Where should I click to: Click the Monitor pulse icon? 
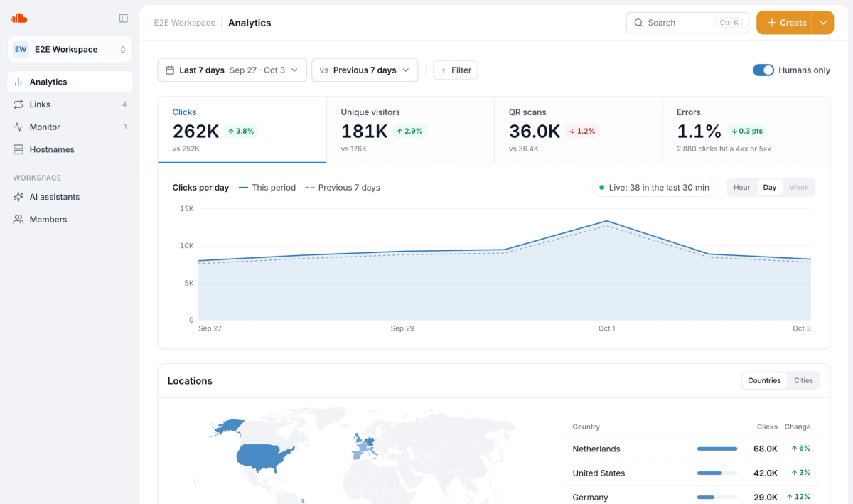(x=18, y=127)
